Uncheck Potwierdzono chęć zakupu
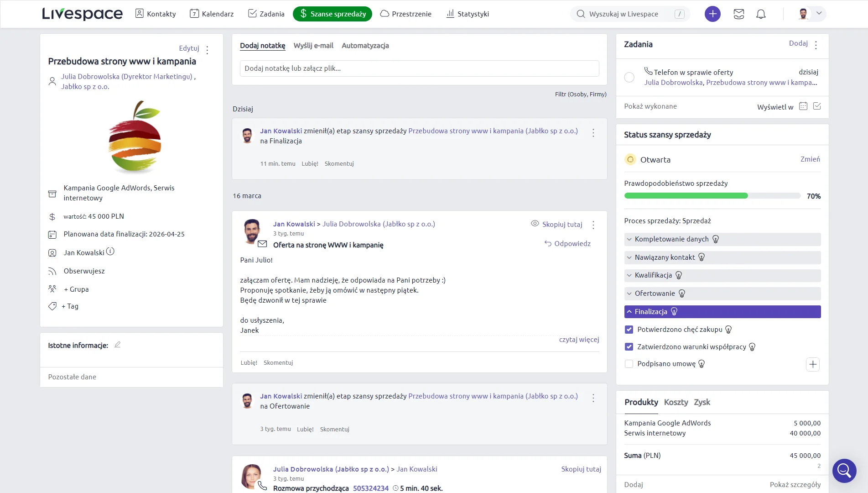 [x=629, y=329]
